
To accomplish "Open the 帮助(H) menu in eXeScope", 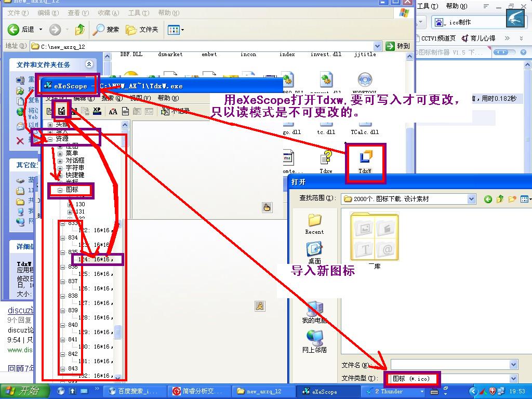I will pos(168,98).
